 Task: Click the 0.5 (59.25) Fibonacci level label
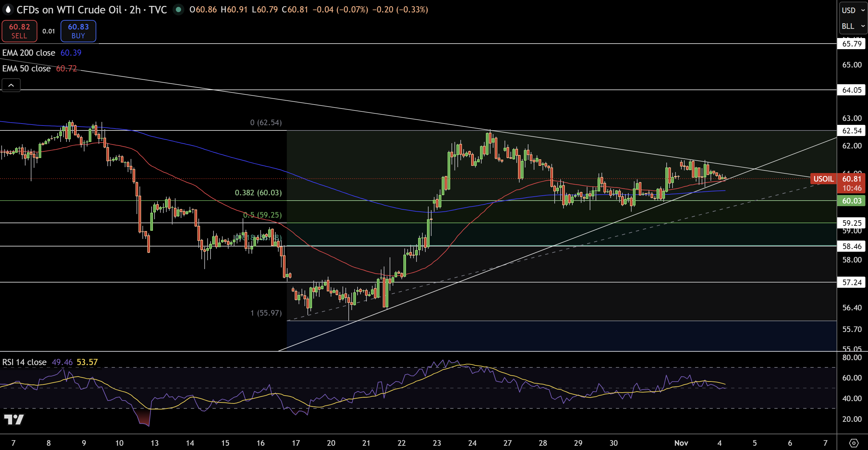pos(263,215)
